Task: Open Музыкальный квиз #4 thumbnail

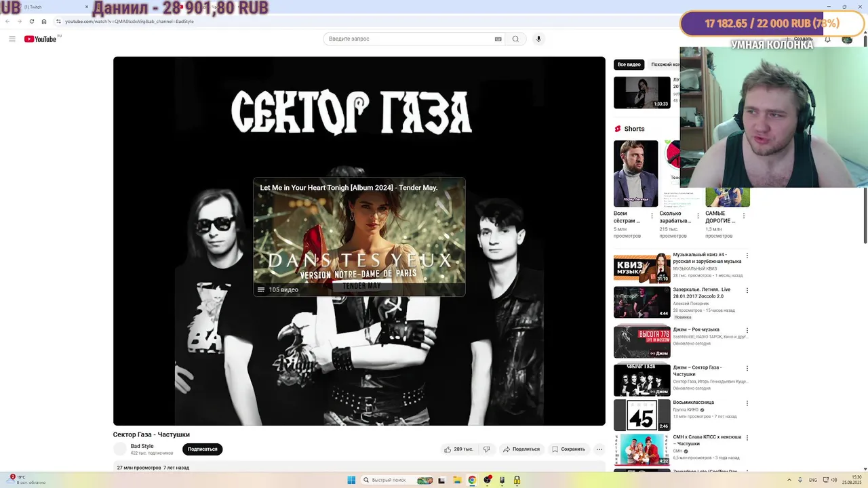Action: coord(642,267)
